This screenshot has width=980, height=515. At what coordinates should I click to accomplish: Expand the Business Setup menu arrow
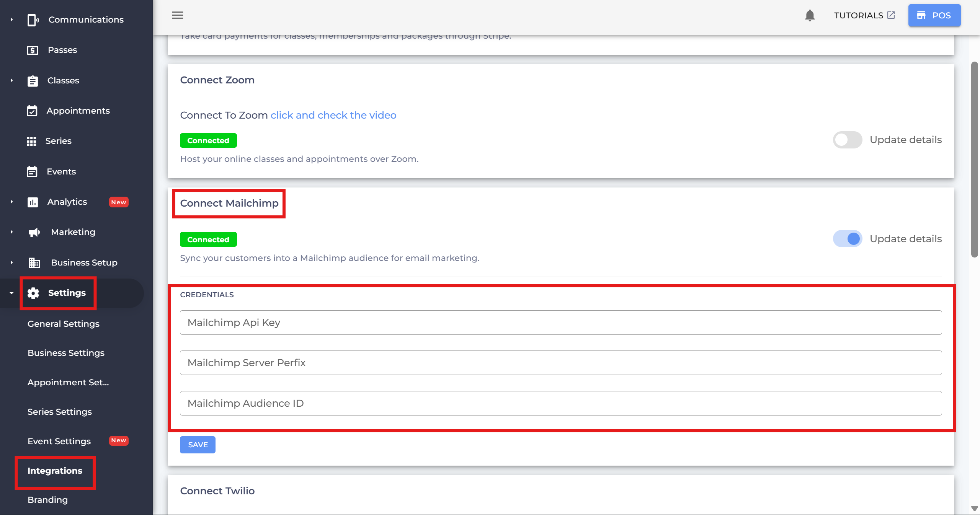(x=11, y=262)
